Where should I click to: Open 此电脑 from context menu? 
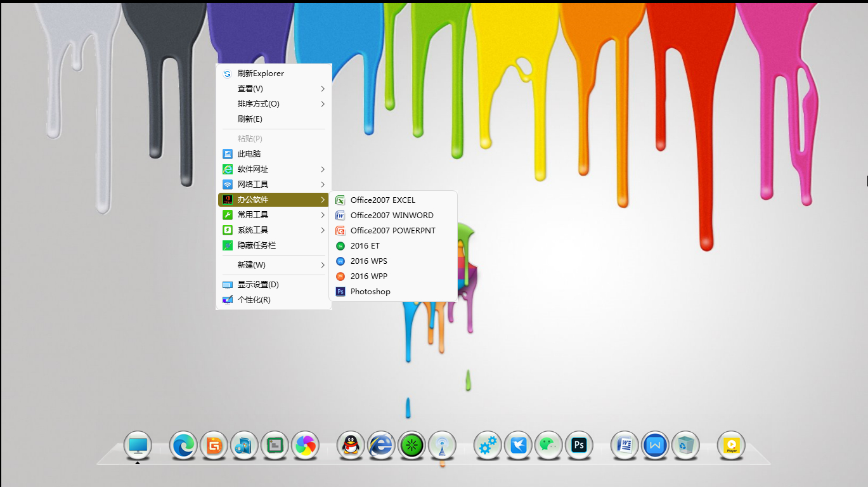[x=273, y=154]
